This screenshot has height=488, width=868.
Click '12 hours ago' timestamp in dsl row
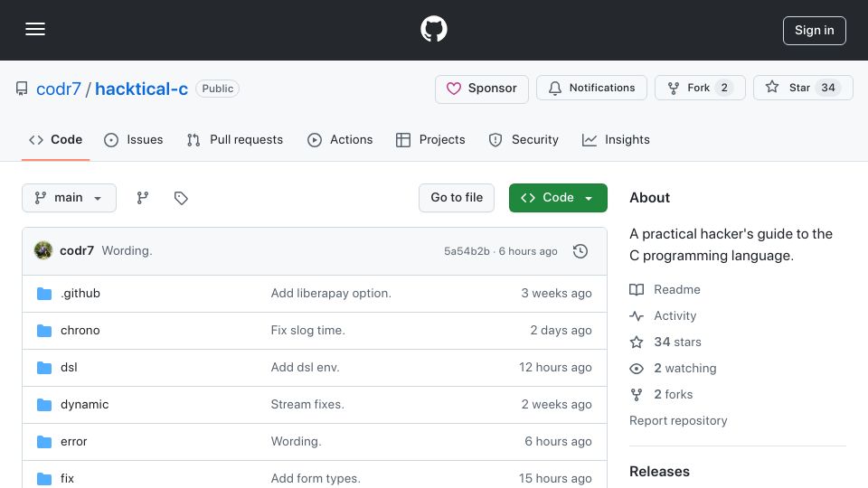pyautogui.click(x=555, y=368)
